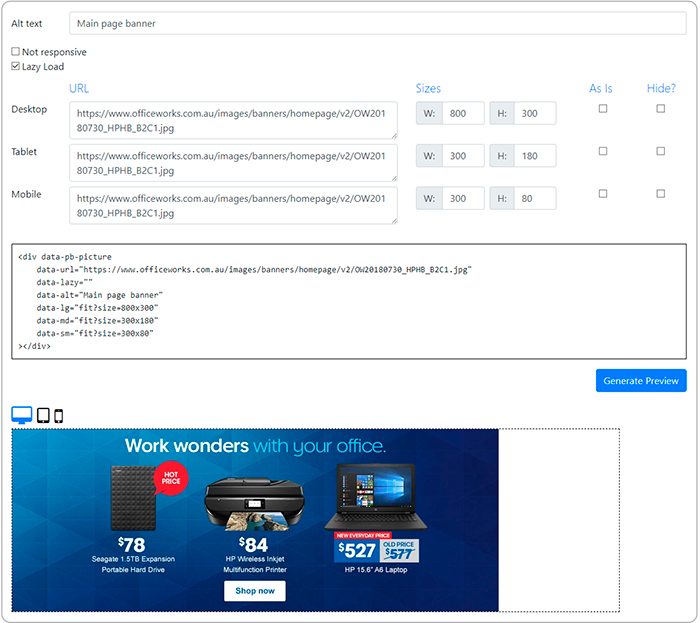The height and width of the screenshot is (623, 700).
Task: Select the Mobile height field showing 80
Action: click(x=535, y=198)
